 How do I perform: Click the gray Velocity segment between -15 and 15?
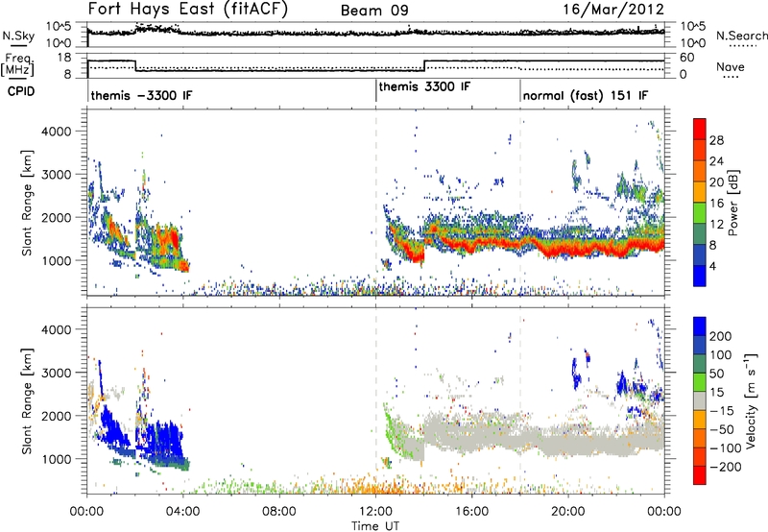[x=700, y=401]
